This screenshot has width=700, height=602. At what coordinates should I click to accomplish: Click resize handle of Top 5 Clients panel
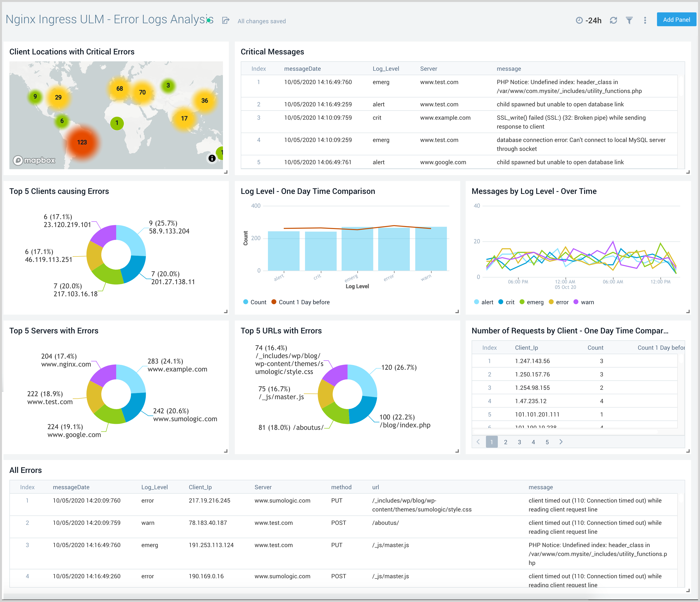click(x=226, y=312)
